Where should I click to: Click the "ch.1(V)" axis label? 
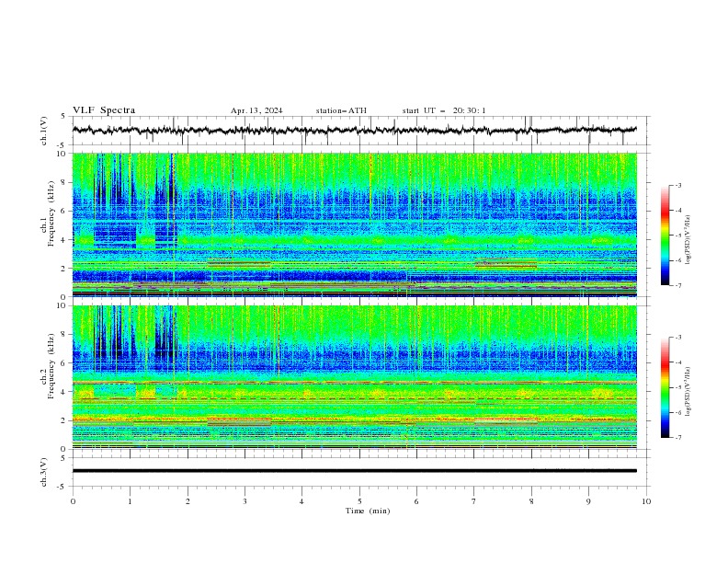44,131
